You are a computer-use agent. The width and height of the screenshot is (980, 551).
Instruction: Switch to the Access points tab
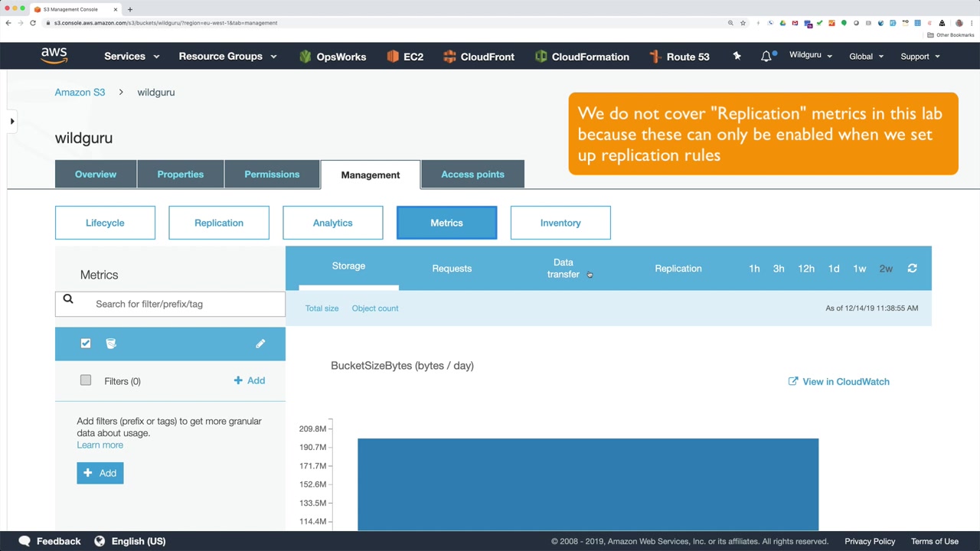[472, 174]
